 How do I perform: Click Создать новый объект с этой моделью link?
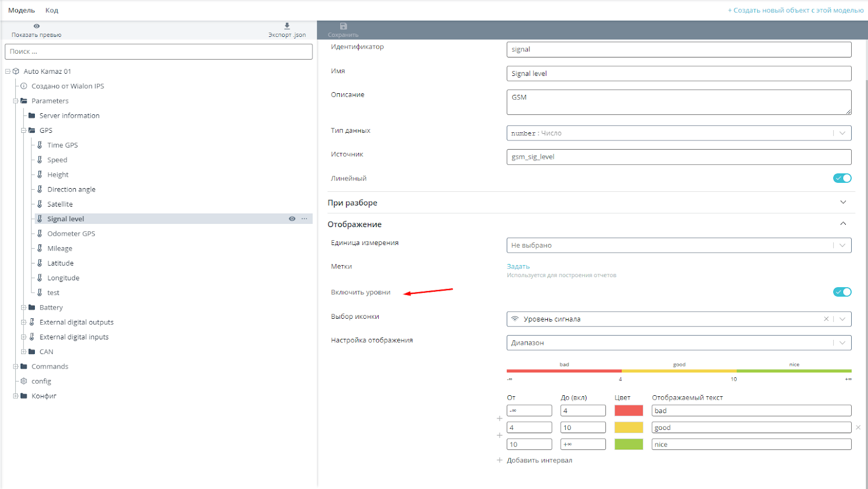click(x=796, y=10)
